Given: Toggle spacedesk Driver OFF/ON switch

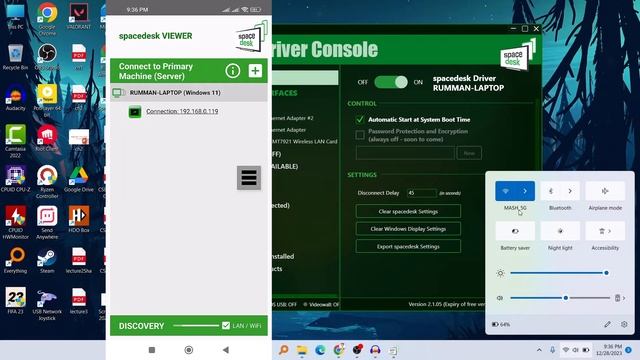Looking at the screenshot, I should (x=391, y=82).
